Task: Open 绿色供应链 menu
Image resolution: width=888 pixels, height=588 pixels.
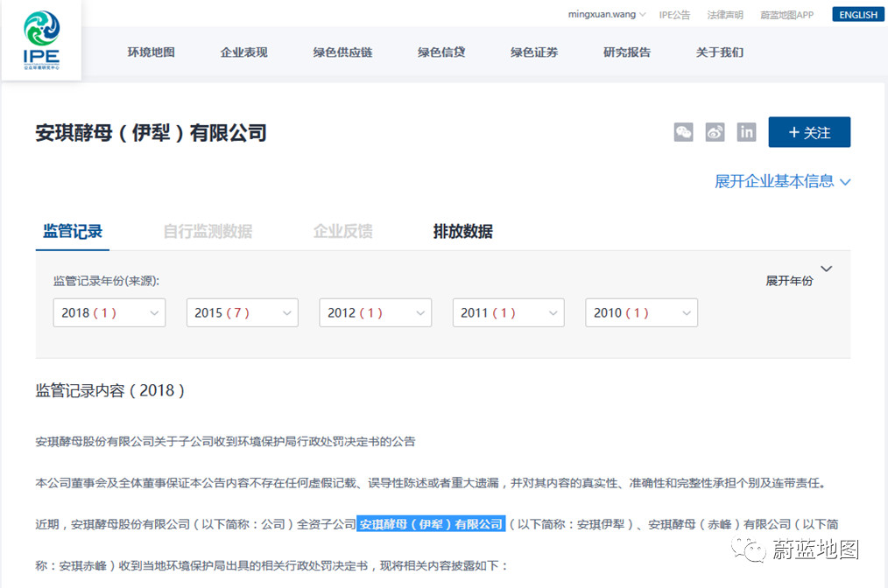Action: [342, 52]
